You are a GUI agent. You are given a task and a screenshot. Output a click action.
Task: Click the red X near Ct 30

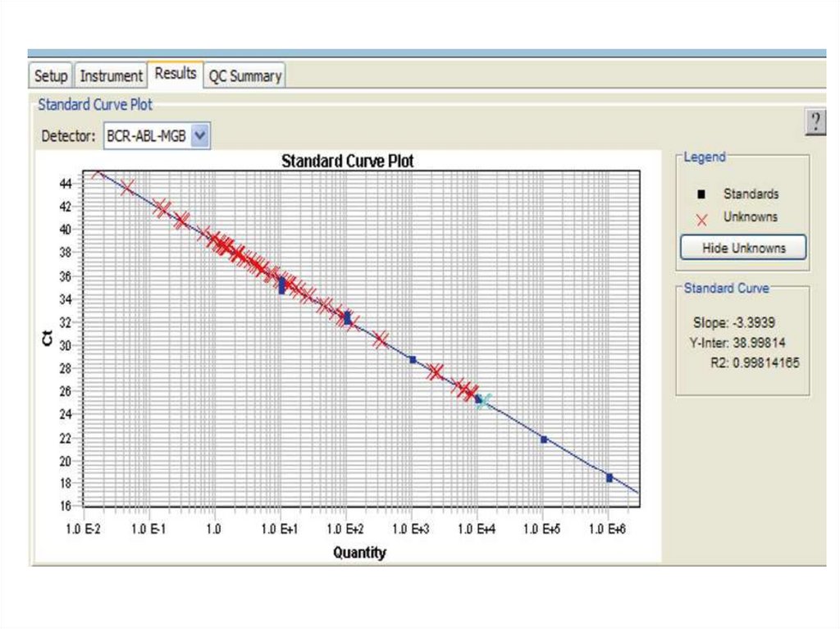pyautogui.click(x=381, y=340)
